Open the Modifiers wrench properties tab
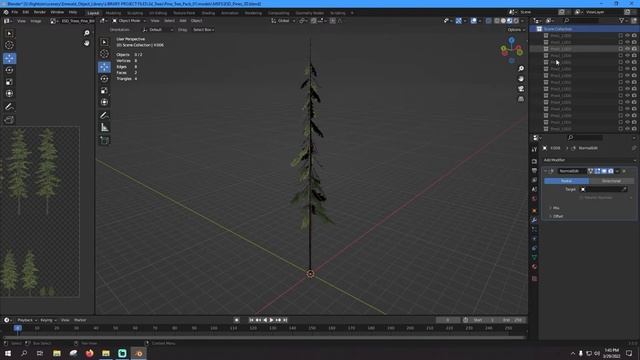 point(534,220)
